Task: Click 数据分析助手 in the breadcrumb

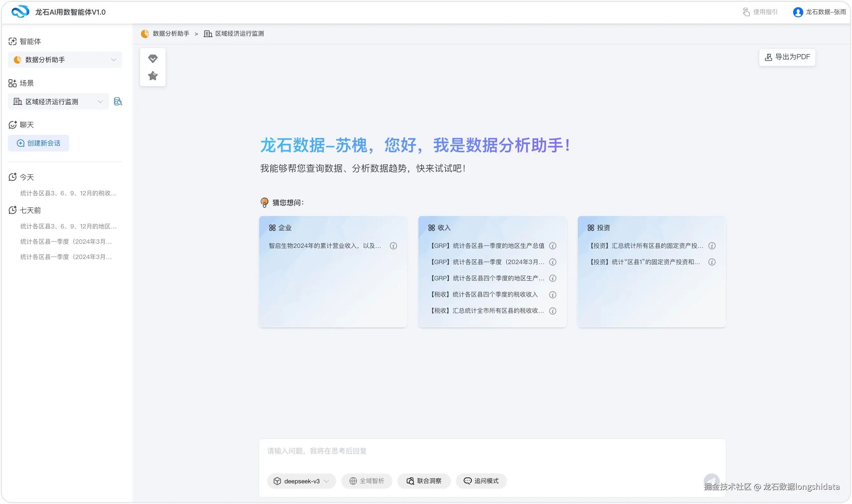Action: pyautogui.click(x=171, y=34)
